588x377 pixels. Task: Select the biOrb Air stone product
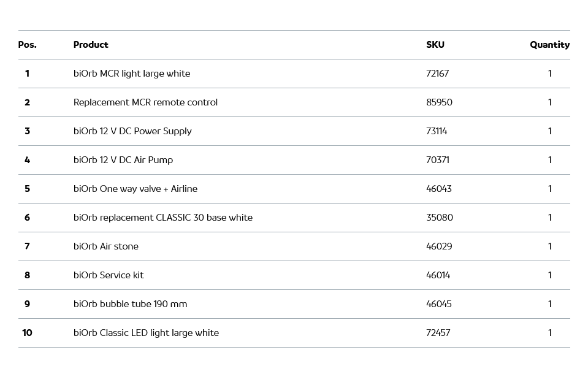pos(106,246)
